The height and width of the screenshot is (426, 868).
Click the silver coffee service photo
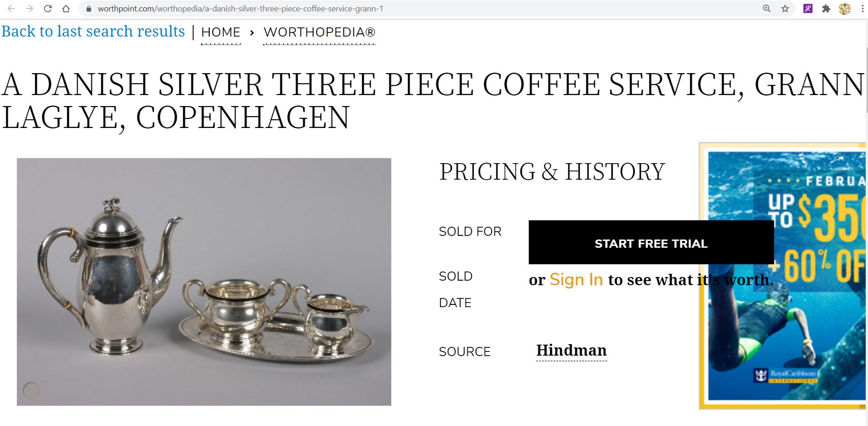pos(204,282)
